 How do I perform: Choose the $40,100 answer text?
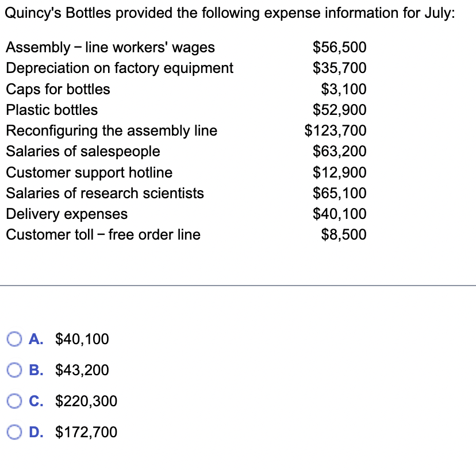tap(82, 339)
